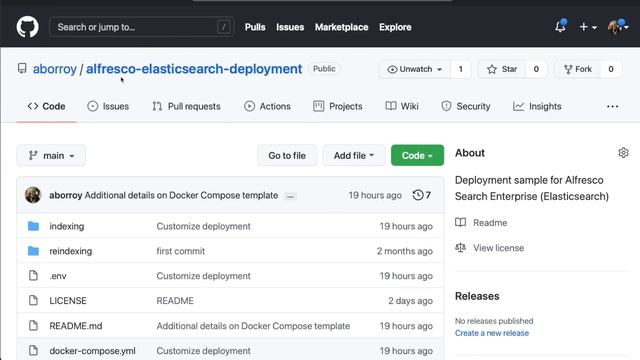This screenshot has width=640, height=360.
Task: Click Go to file button
Action: (x=287, y=156)
